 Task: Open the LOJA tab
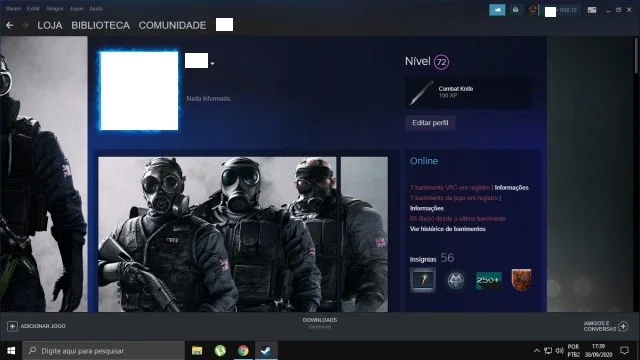[x=50, y=25]
